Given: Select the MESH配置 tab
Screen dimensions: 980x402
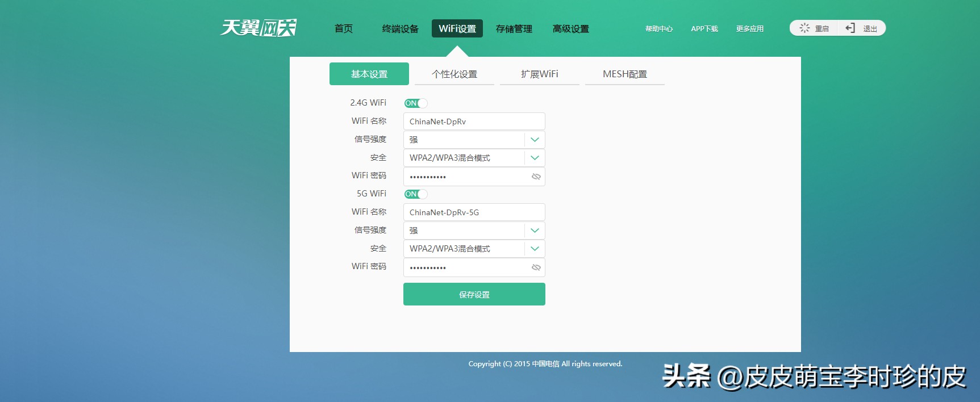Looking at the screenshot, I should pyautogui.click(x=625, y=74).
